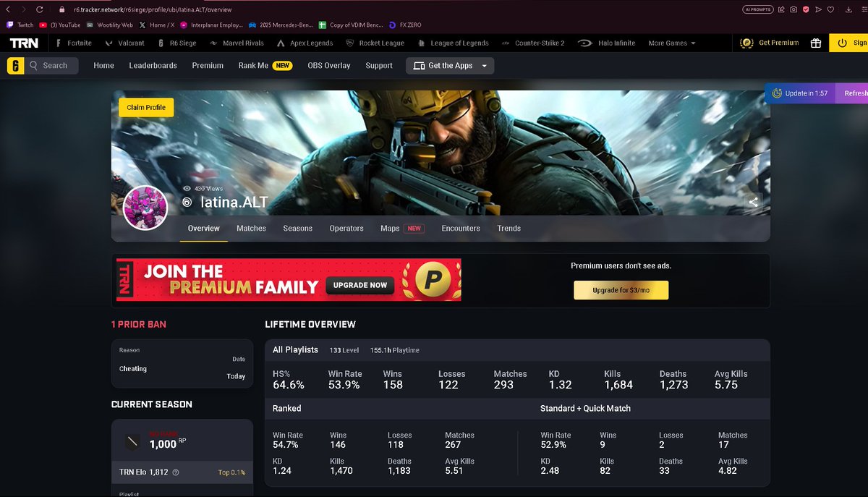Click the padlock site info icon
Screen dimensions: 868x497
(x=61, y=9)
